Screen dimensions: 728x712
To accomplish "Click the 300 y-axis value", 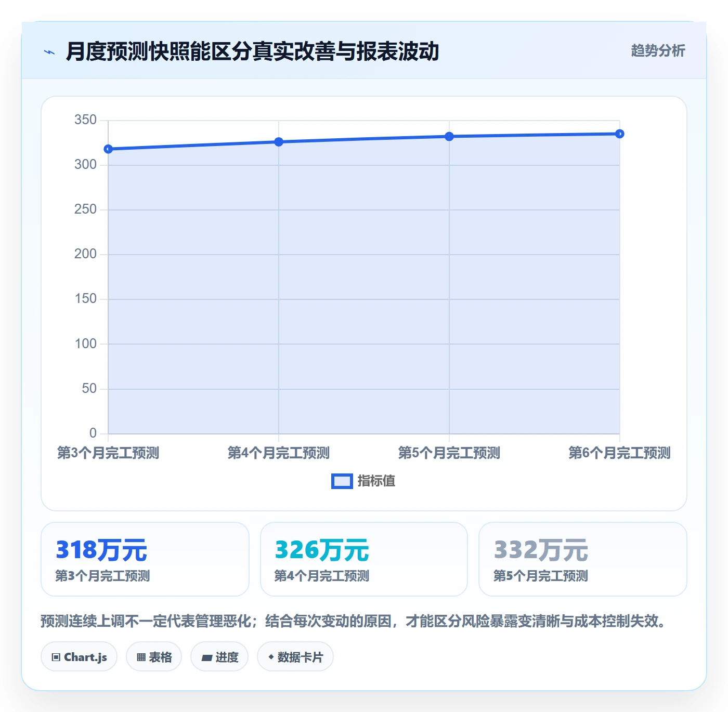I will [85, 165].
